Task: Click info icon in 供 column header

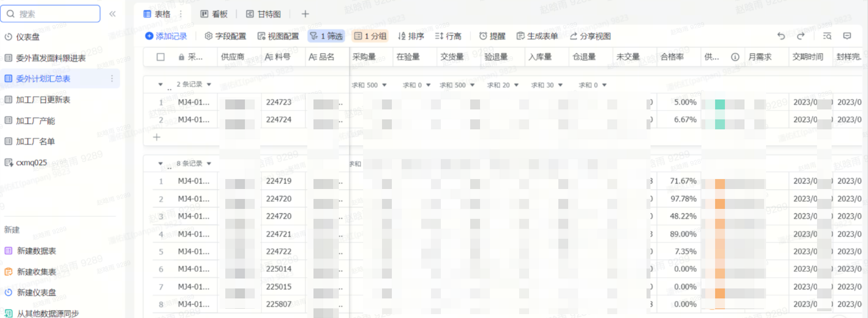Action: [x=735, y=57]
